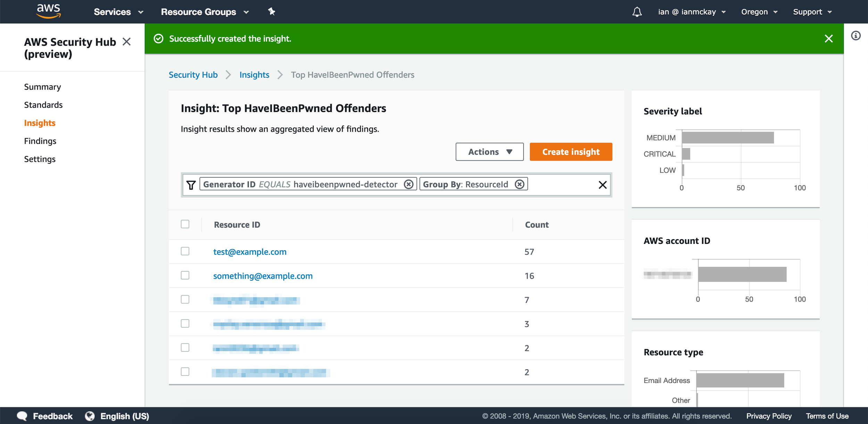Select the count value 57

529,252
